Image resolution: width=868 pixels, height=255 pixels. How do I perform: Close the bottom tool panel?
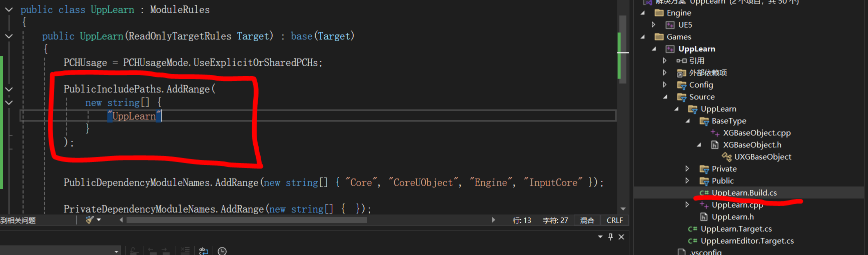[621, 237]
